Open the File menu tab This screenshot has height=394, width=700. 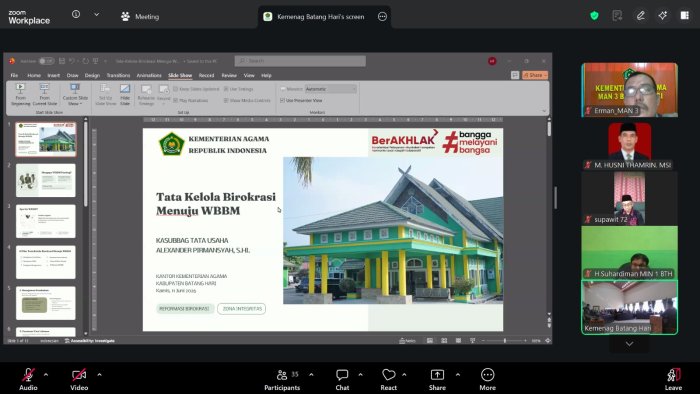point(14,75)
